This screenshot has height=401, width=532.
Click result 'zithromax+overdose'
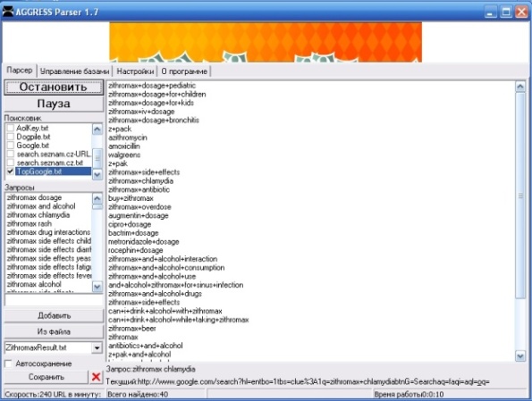[x=139, y=207]
